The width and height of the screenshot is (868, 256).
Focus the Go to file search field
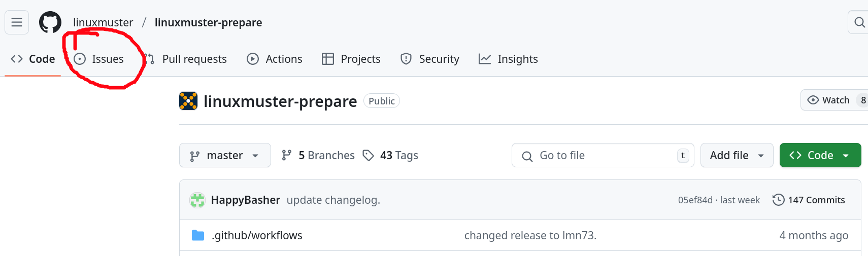click(x=603, y=155)
